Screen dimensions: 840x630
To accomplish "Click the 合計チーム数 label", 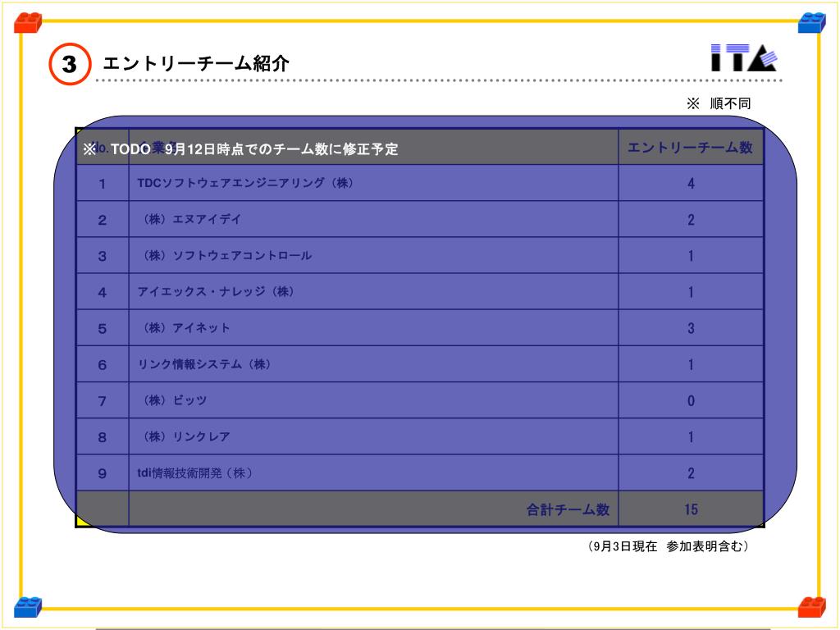I will click(568, 509).
